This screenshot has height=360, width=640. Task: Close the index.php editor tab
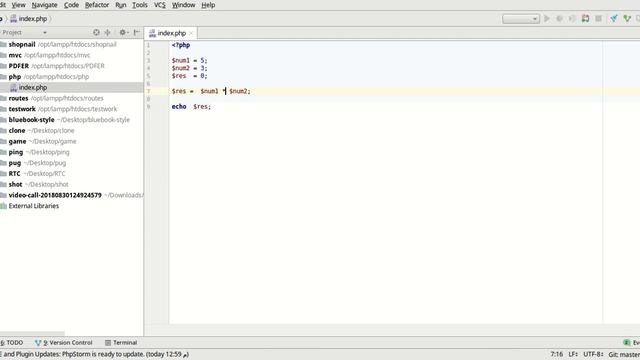point(191,33)
